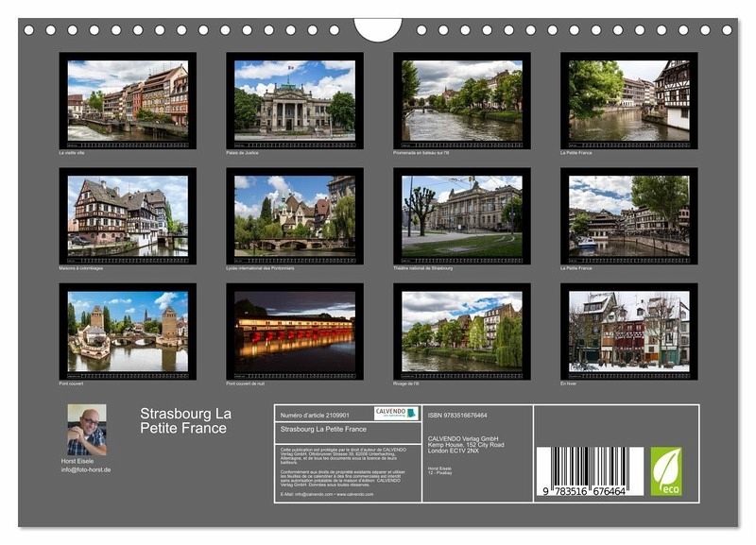Click the CALVENDO Verlag GmbH address
The width and height of the screenshot is (756, 545).
coord(466,444)
